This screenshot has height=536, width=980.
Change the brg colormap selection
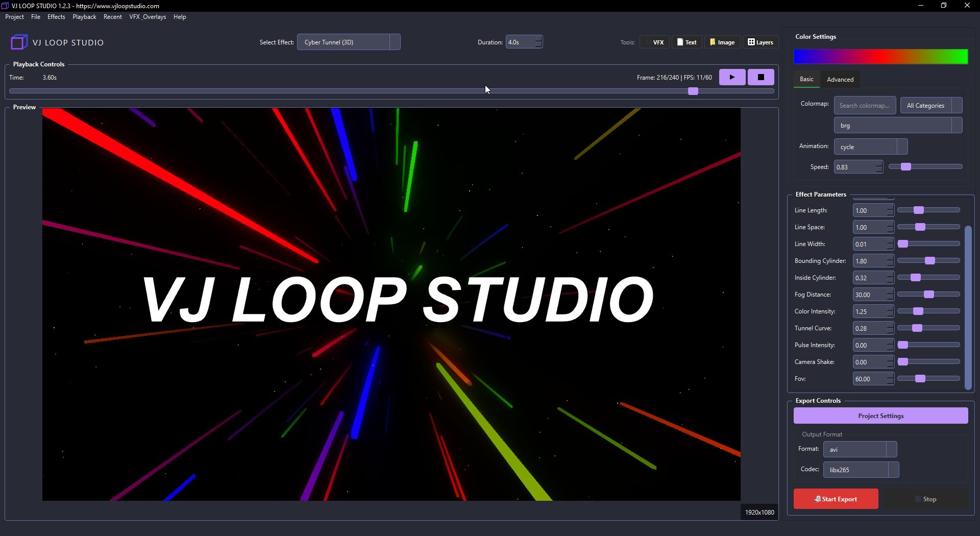(x=898, y=125)
